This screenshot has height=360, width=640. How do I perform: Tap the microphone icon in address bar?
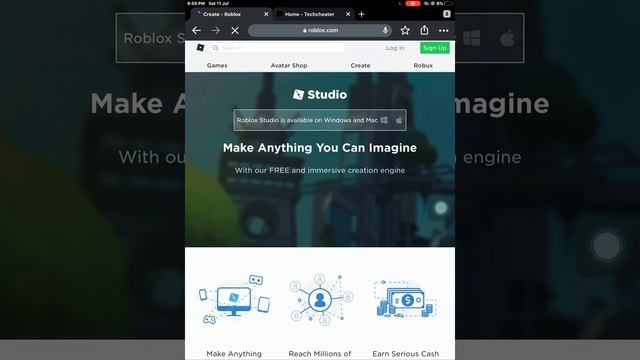point(385,30)
